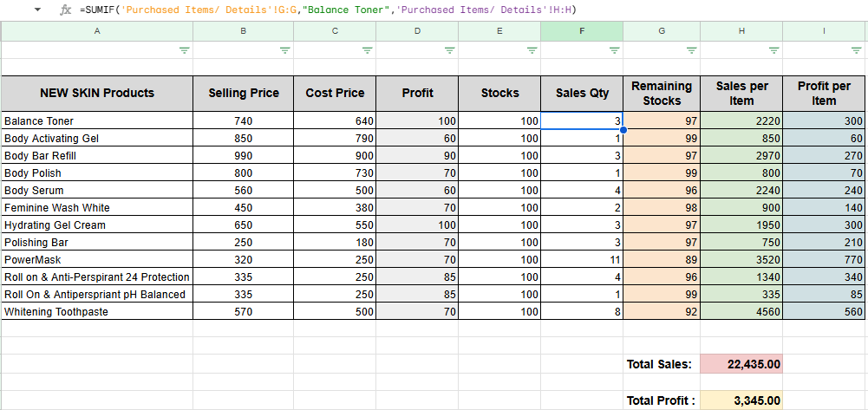
Task: Click Roll On pH Balanced profit per item 85
Action: [825, 295]
